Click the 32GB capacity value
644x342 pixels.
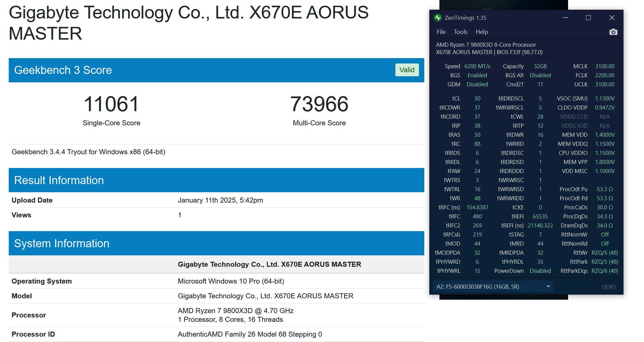540,66
